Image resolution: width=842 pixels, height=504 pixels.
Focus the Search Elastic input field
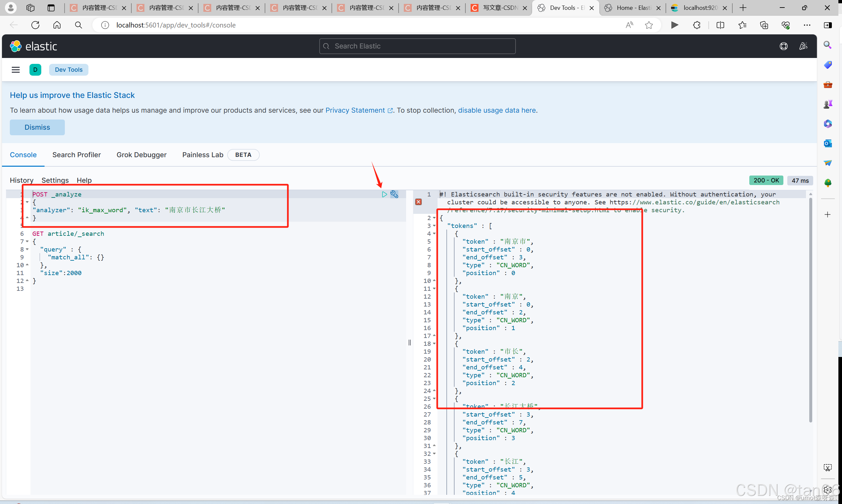coord(418,46)
